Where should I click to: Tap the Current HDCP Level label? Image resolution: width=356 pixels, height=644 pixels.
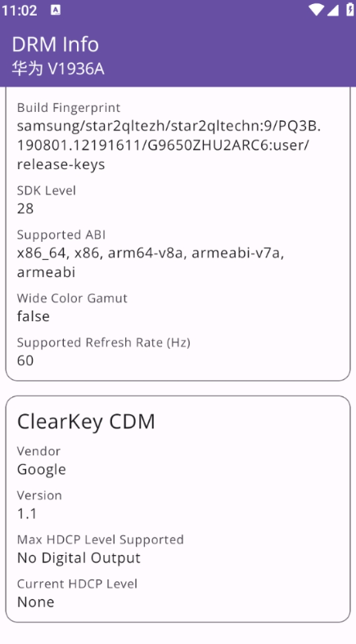coord(77,584)
